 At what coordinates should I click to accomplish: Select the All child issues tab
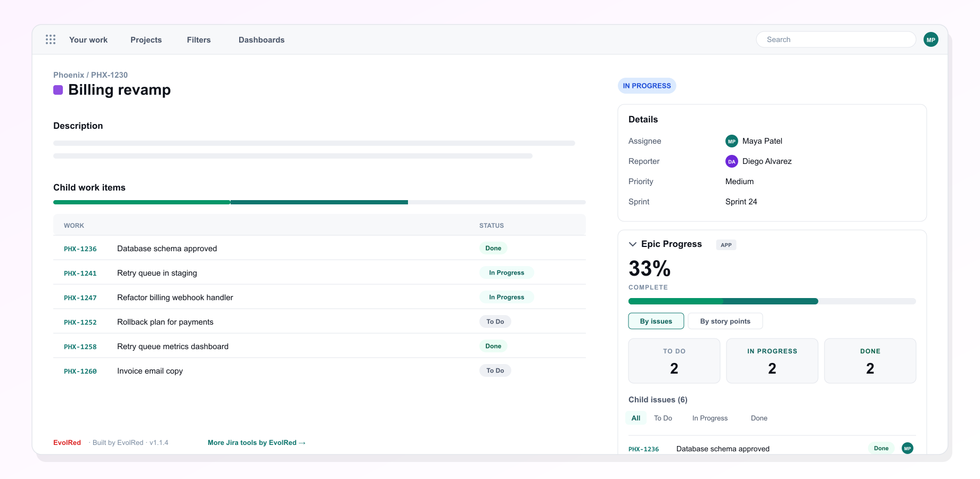click(x=636, y=418)
